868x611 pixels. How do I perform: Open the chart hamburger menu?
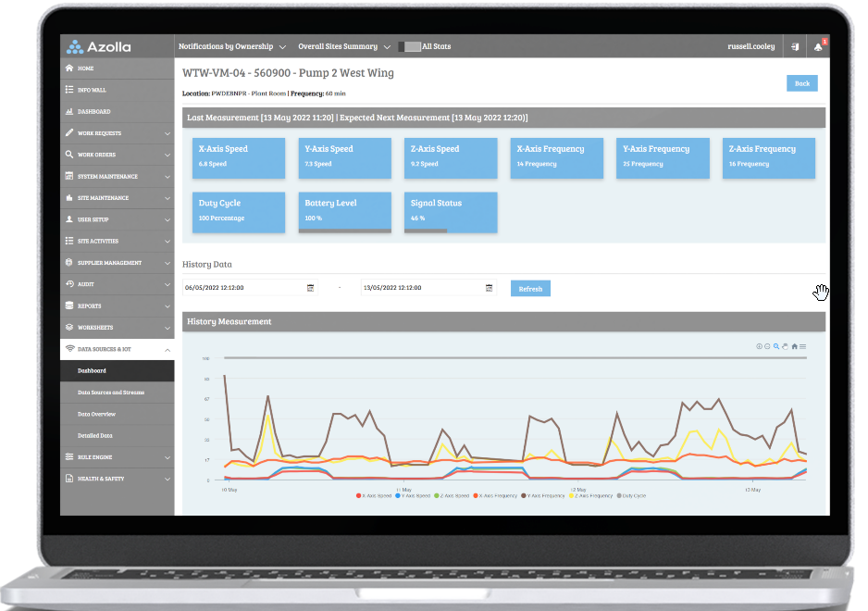[x=802, y=346]
